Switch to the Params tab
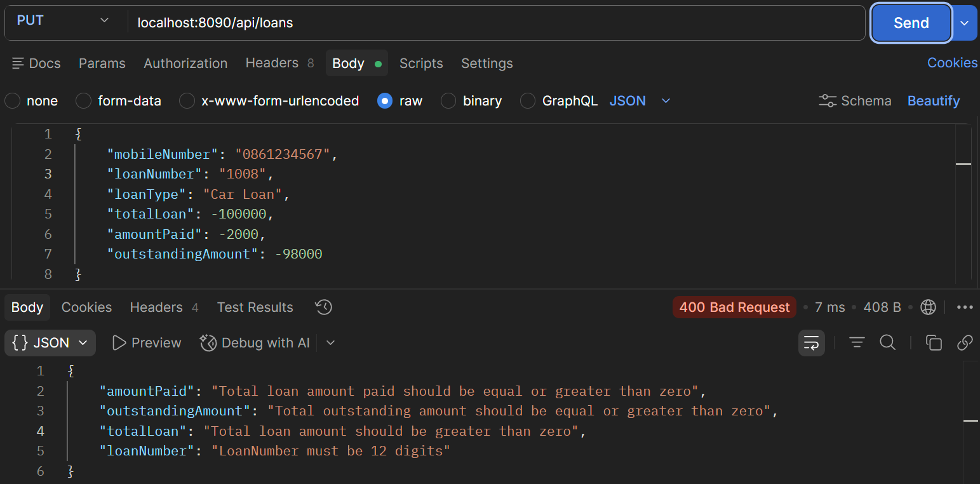Screen dimensions: 980x484 point(102,64)
